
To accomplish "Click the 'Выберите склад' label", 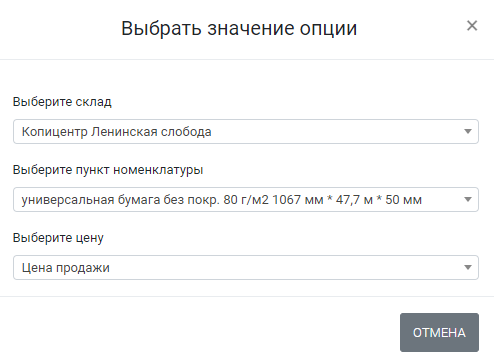I will [x=62, y=102].
